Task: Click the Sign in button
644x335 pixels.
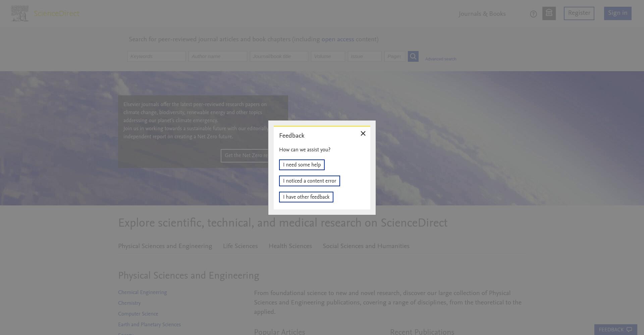Action: (618, 13)
